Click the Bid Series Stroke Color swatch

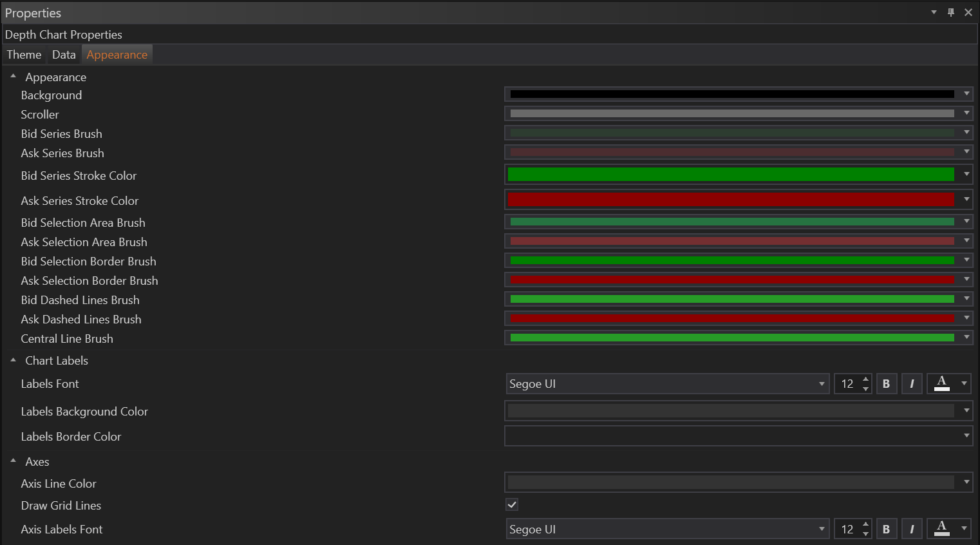[x=731, y=175]
